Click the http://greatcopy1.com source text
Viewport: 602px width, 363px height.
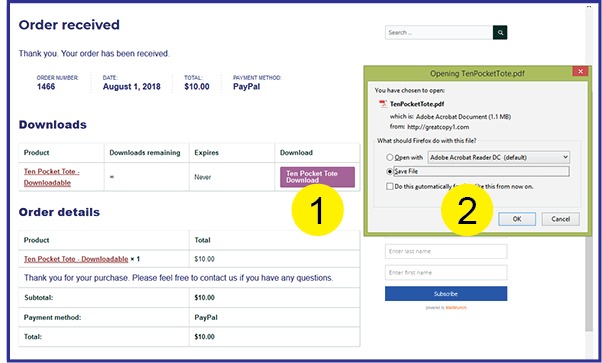438,127
